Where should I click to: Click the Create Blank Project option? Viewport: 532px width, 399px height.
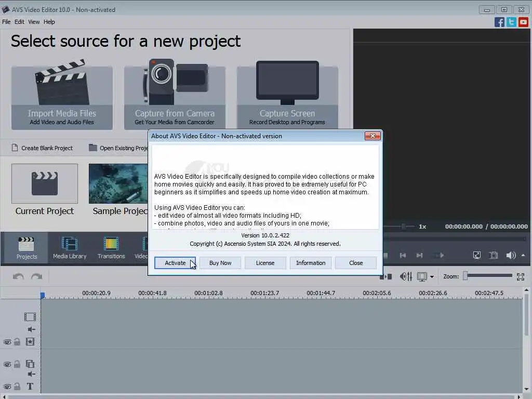click(x=43, y=148)
